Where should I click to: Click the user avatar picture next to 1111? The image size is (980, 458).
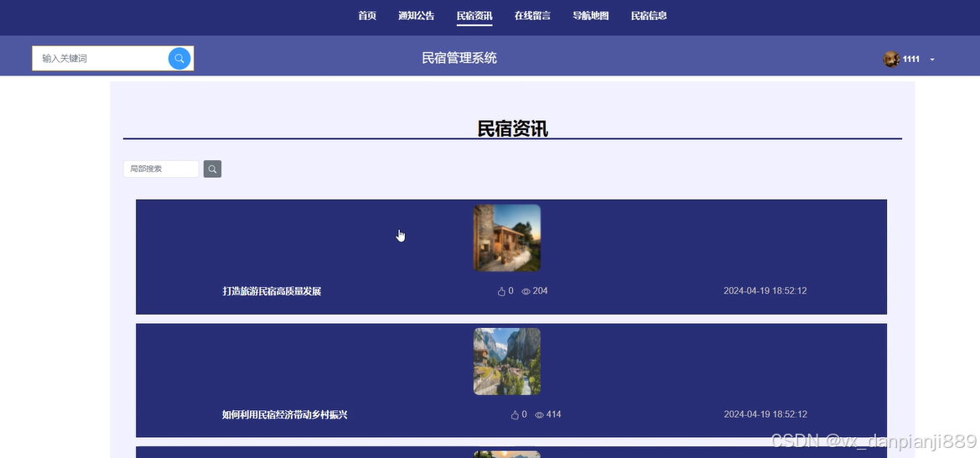tap(891, 59)
